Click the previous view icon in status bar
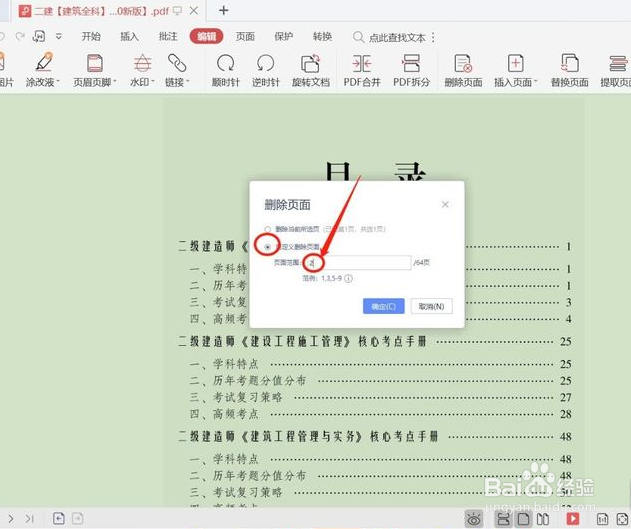Image resolution: width=631 pixels, height=529 pixels. (x=59, y=518)
